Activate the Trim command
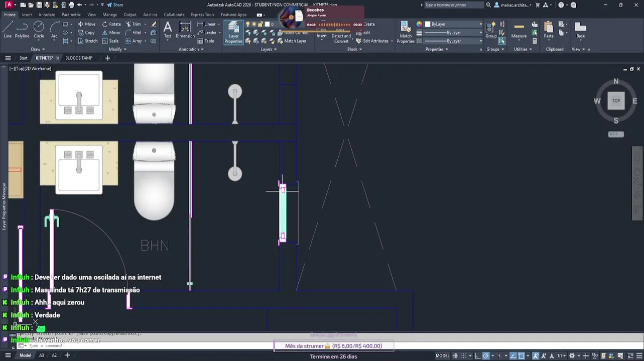This screenshot has height=361, width=644. point(133,24)
